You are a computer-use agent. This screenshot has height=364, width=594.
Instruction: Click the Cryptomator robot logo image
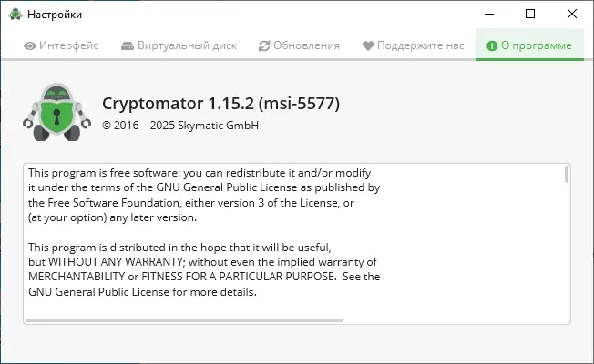(x=56, y=114)
